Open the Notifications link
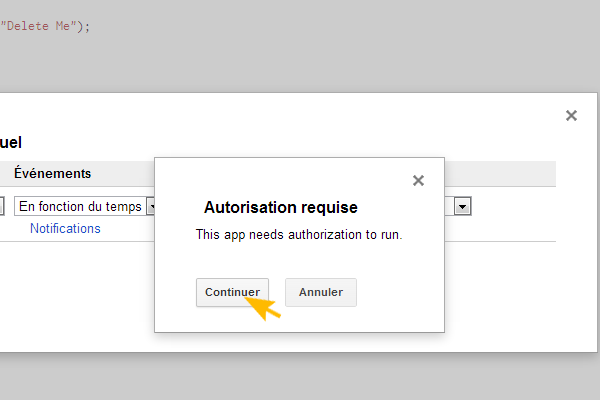Screen dimensions: 600x400 (x=65, y=228)
